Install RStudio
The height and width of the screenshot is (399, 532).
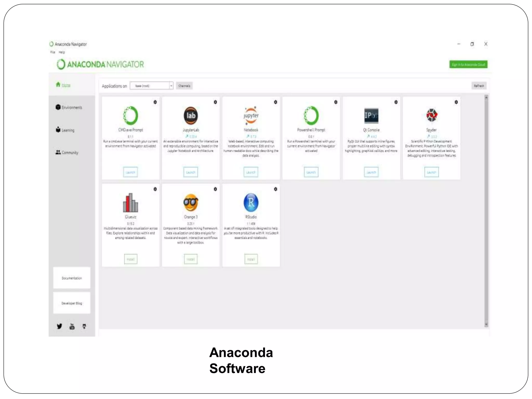pyautogui.click(x=251, y=259)
